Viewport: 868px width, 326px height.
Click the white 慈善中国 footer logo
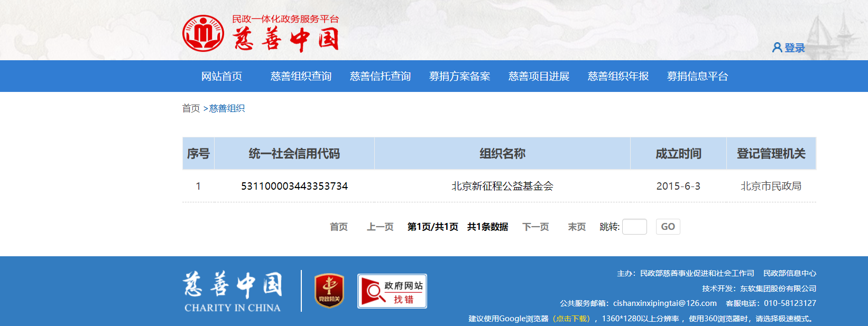coord(233,291)
